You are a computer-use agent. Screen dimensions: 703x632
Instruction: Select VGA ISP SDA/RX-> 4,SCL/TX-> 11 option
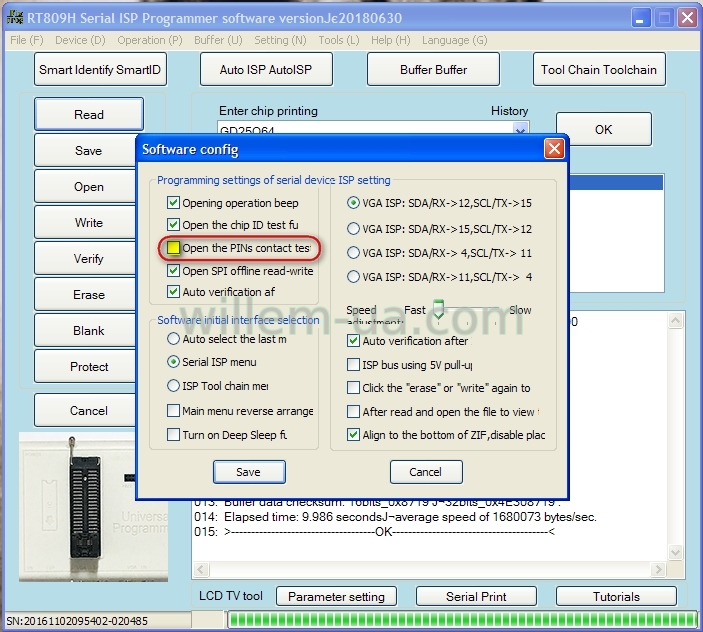353,253
